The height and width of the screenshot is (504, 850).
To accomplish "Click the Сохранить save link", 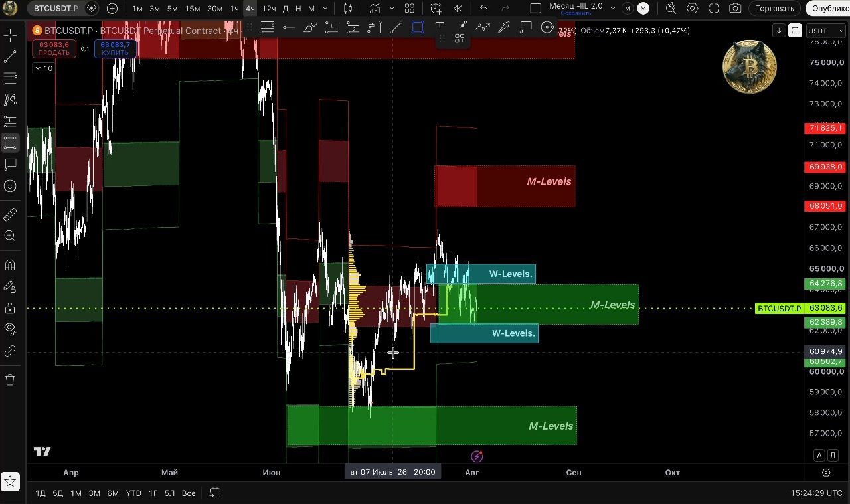I will (x=576, y=13).
